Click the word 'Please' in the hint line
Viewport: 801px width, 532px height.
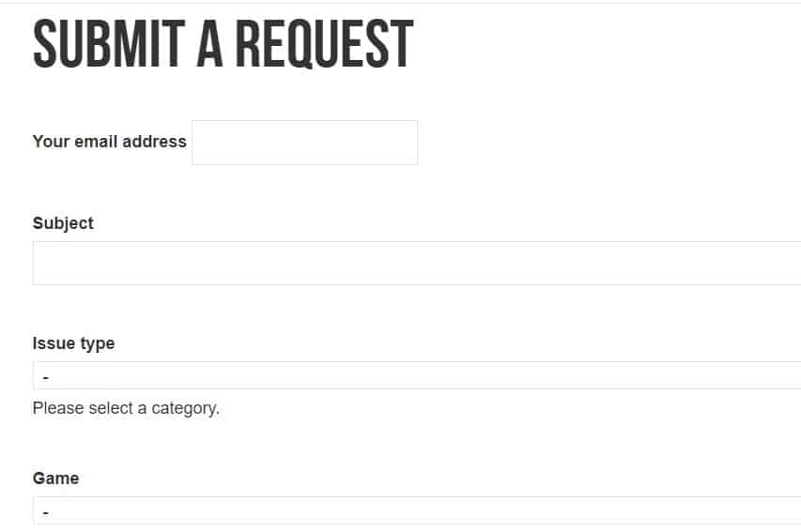(x=57, y=408)
